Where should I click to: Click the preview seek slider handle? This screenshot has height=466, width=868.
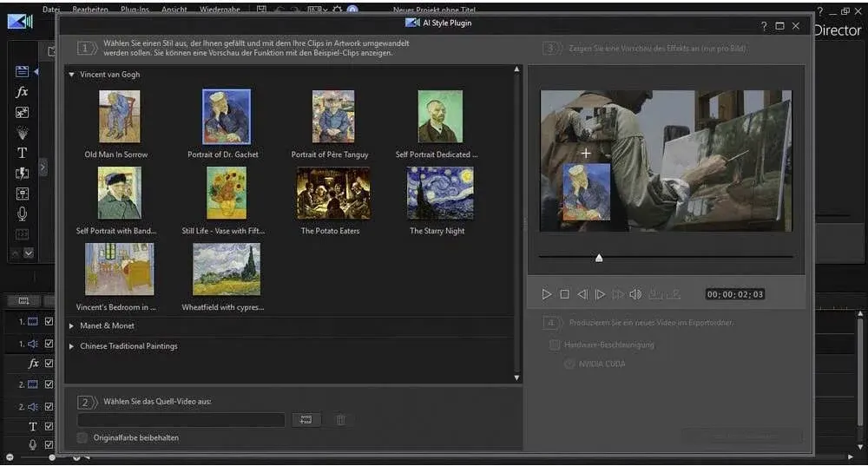tap(598, 258)
